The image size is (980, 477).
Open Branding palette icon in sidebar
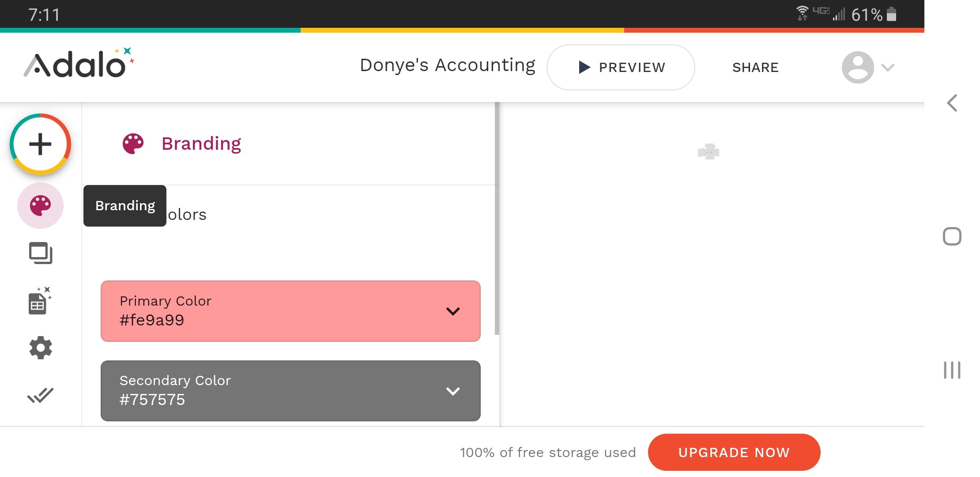(x=40, y=206)
